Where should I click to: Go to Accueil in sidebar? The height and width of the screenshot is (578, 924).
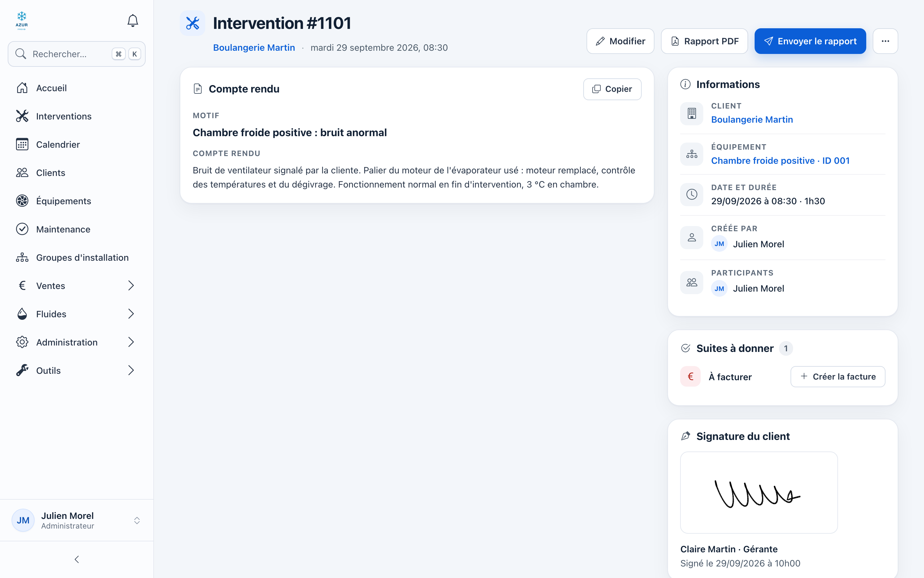click(76, 88)
